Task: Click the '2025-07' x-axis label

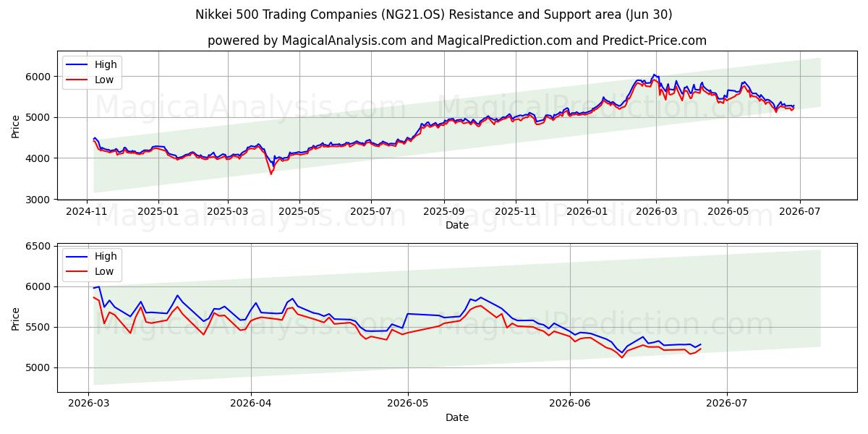Action: [370, 213]
